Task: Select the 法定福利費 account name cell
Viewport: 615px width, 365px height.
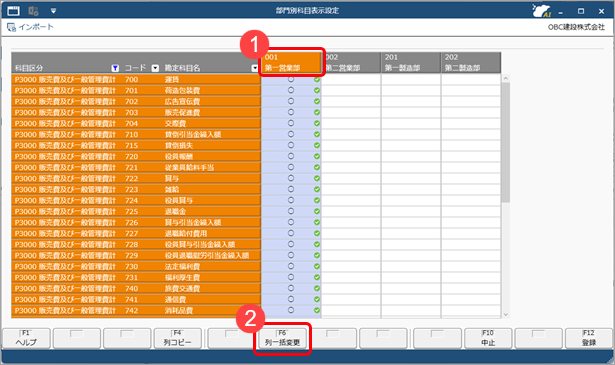Action: coord(182,267)
